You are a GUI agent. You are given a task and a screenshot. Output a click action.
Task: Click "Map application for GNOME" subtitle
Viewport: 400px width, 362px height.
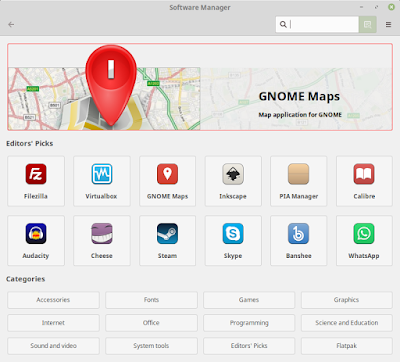[x=300, y=115]
